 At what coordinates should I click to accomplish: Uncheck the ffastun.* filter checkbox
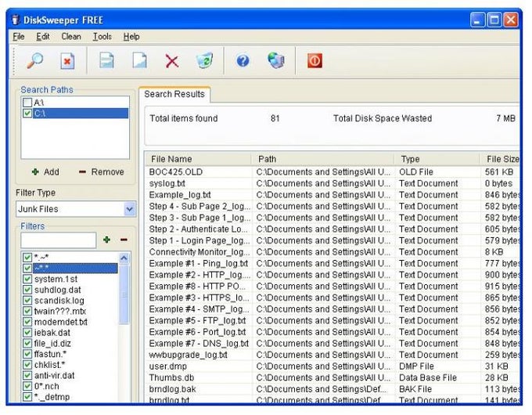point(27,354)
